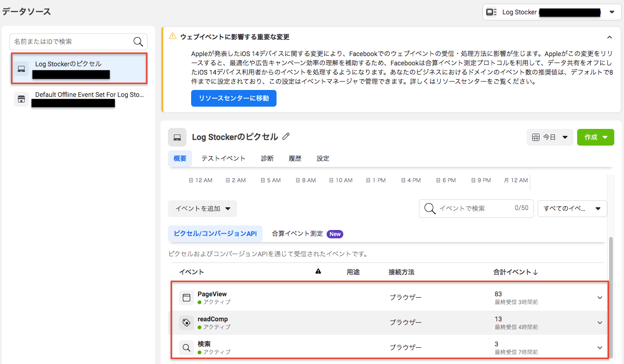This screenshot has height=364, width=624.
Task: Select the 合算イベント測定 tab
Action: click(x=308, y=234)
